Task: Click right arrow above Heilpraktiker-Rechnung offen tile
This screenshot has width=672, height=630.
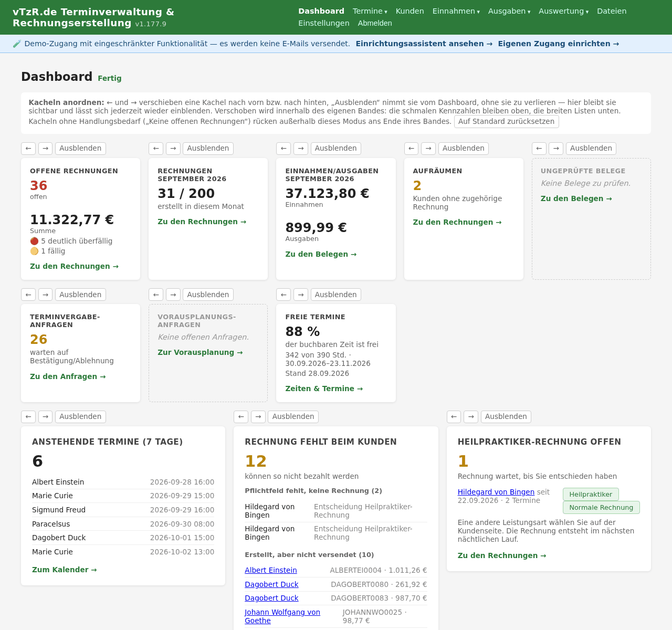Action: (471, 417)
